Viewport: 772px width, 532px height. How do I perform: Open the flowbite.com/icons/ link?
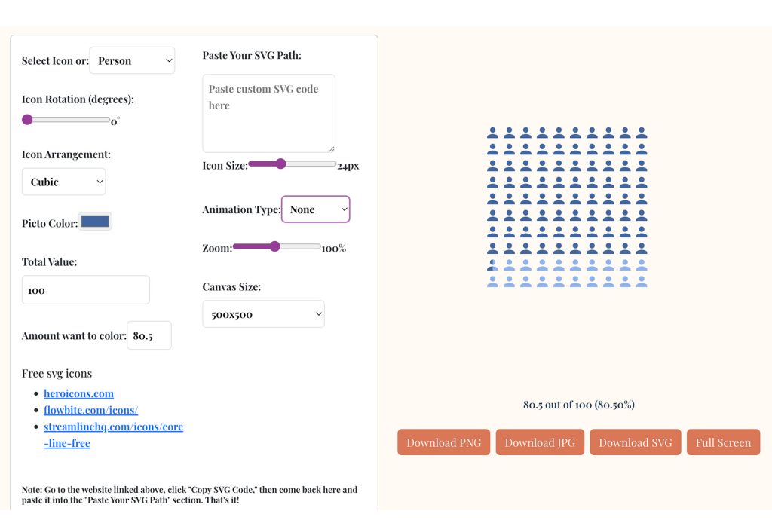click(x=90, y=410)
